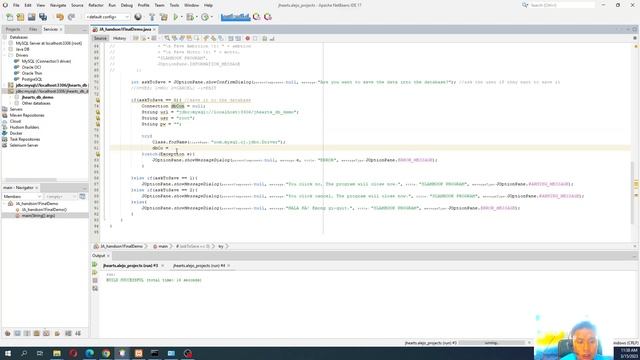Click the Search field in the title bar

click(562, 5)
